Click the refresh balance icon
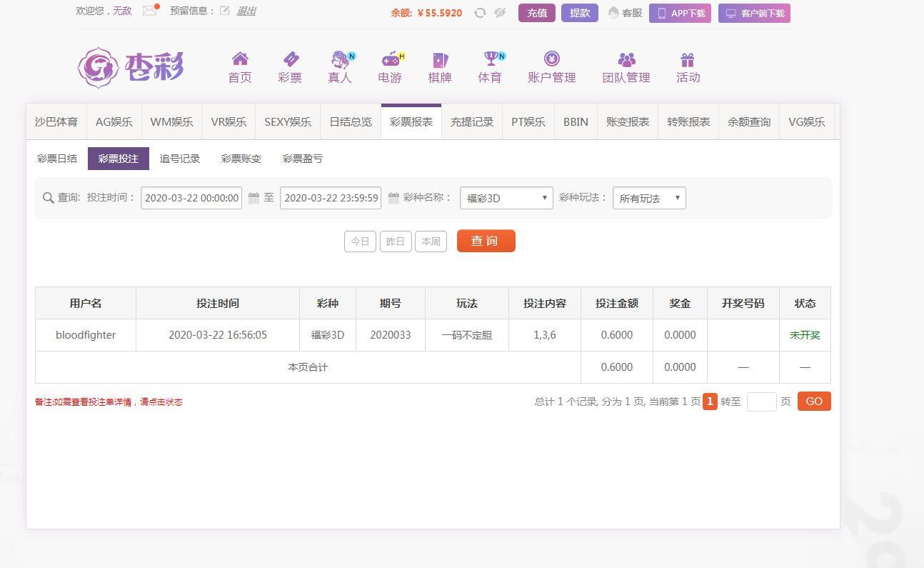Viewport: 924px width, 568px height. (x=480, y=13)
